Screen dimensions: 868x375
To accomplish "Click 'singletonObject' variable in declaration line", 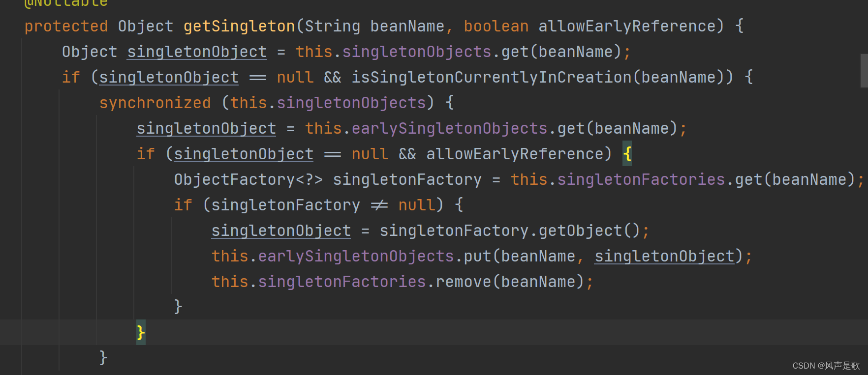I will point(197,52).
